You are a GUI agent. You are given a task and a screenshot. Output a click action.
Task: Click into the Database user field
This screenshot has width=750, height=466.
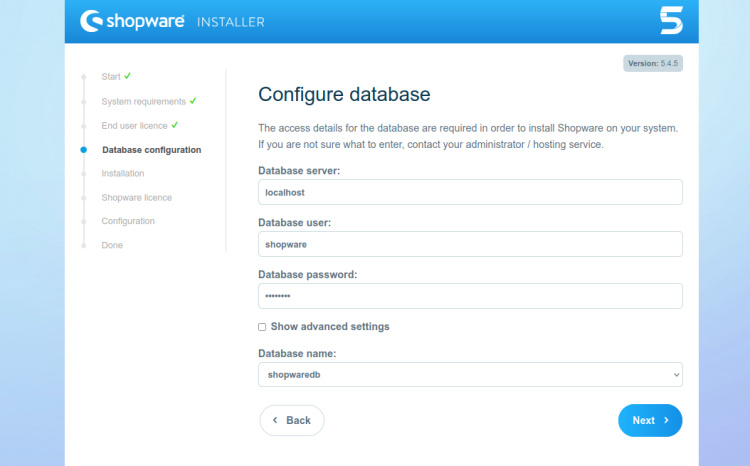click(x=470, y=244)
